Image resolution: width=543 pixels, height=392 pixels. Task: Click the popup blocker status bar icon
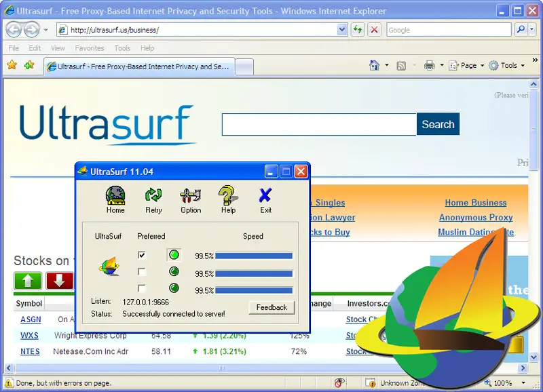coord(340,383)
